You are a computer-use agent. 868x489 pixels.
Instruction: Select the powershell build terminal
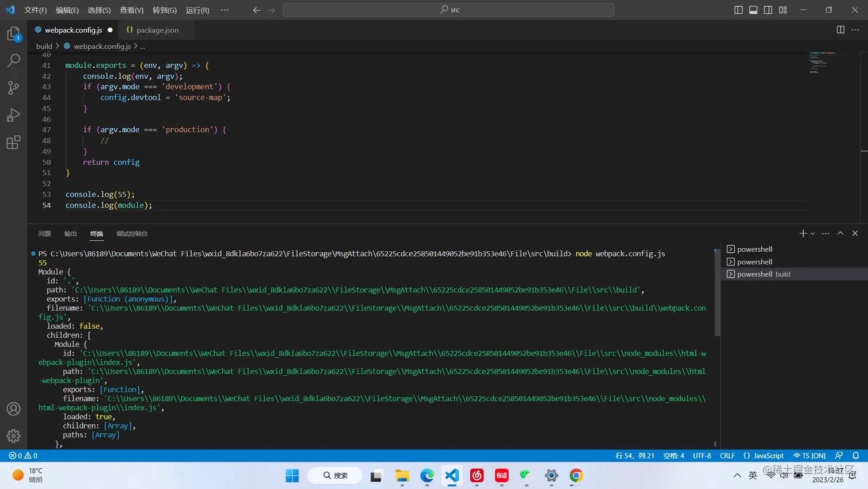tap(794, 274)
